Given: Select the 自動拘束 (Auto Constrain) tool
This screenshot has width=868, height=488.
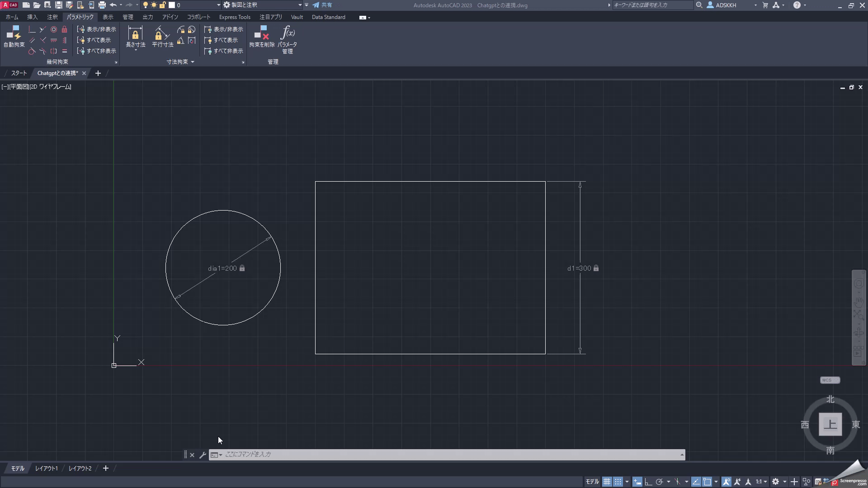Looking at the screenshot, I should (x=14, y=38).
